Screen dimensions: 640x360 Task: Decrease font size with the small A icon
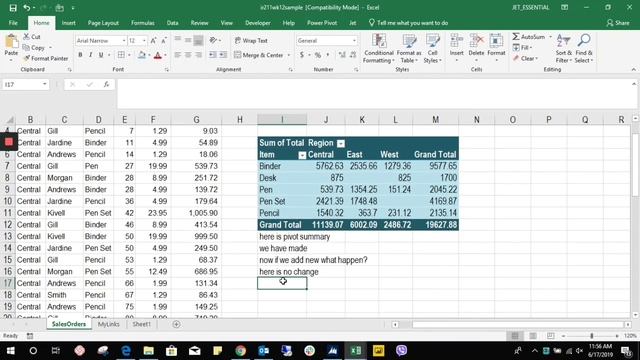164,40
